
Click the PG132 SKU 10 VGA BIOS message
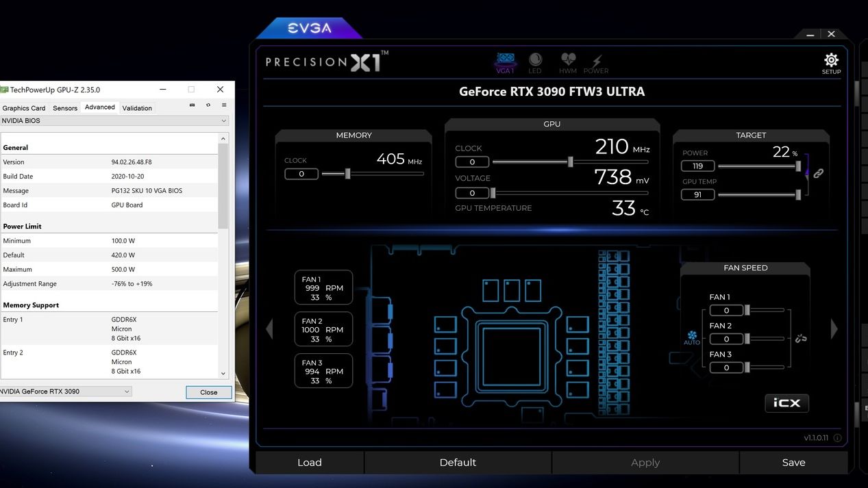(147, 191)
